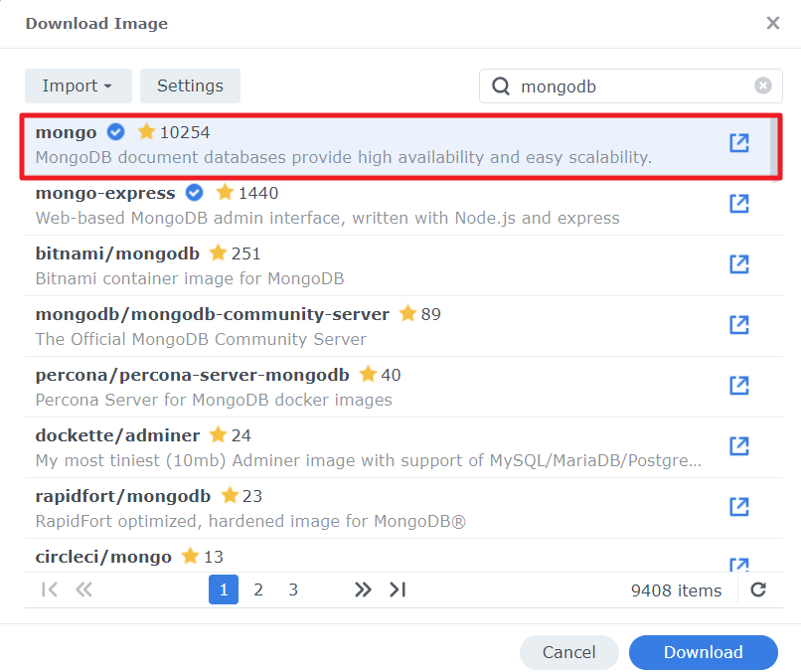Go to the next results page
This screenshot has height=672, width=801.
pyautogui.click(x=363, y=589)
